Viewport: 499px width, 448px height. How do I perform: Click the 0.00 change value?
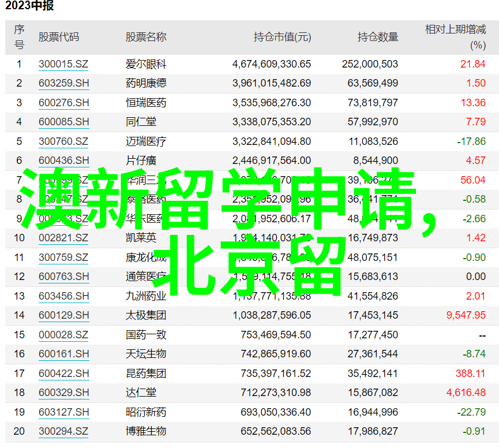[x=476, y=277]
